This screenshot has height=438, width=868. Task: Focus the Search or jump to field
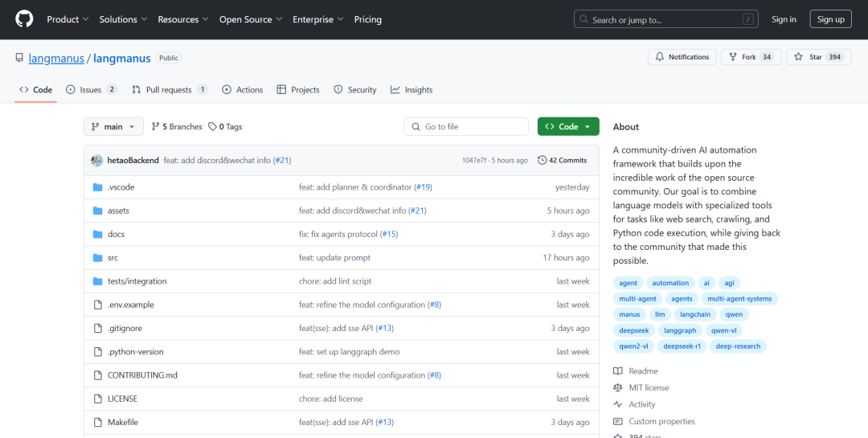[666, 19]
